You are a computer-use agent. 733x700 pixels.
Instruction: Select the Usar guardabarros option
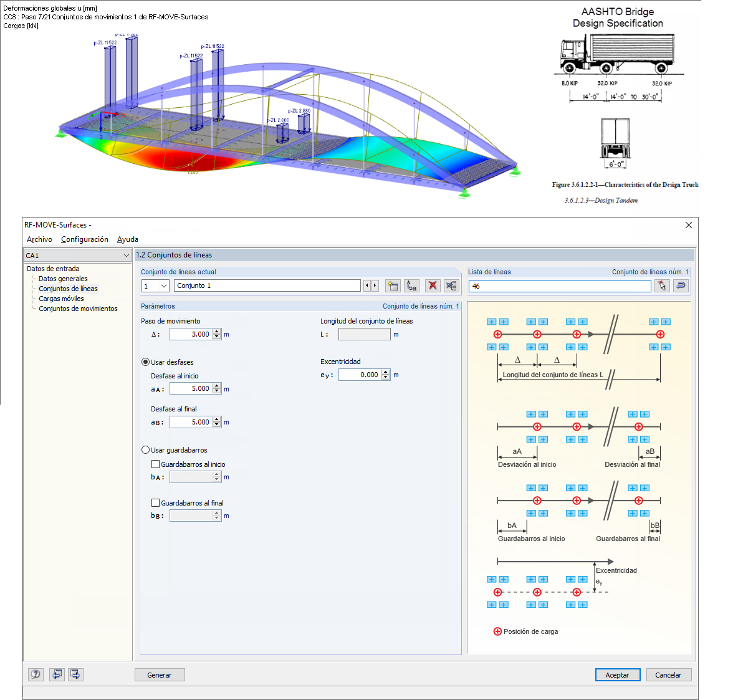pyautogui.click(x=145, y=449)
